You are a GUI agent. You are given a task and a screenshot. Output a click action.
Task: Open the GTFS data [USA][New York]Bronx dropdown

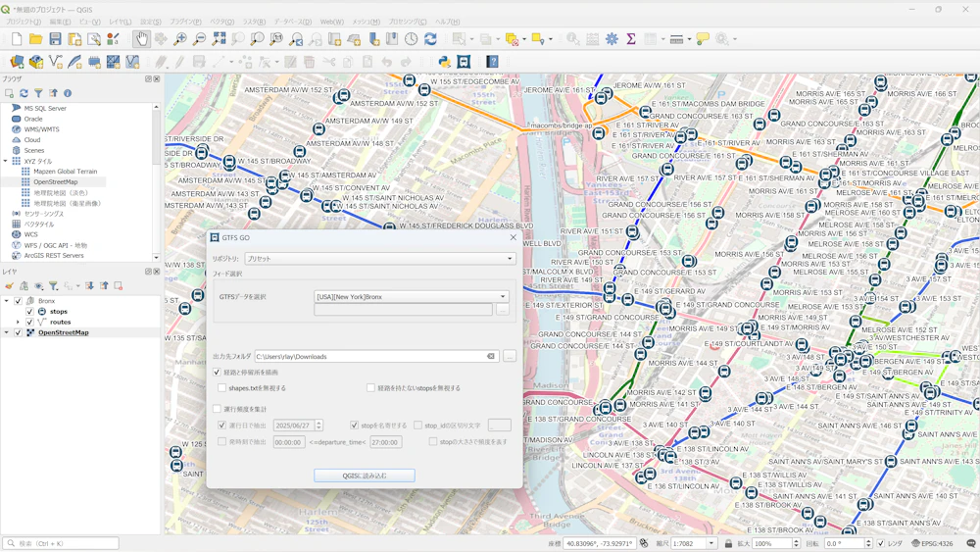tap(411, 296)
